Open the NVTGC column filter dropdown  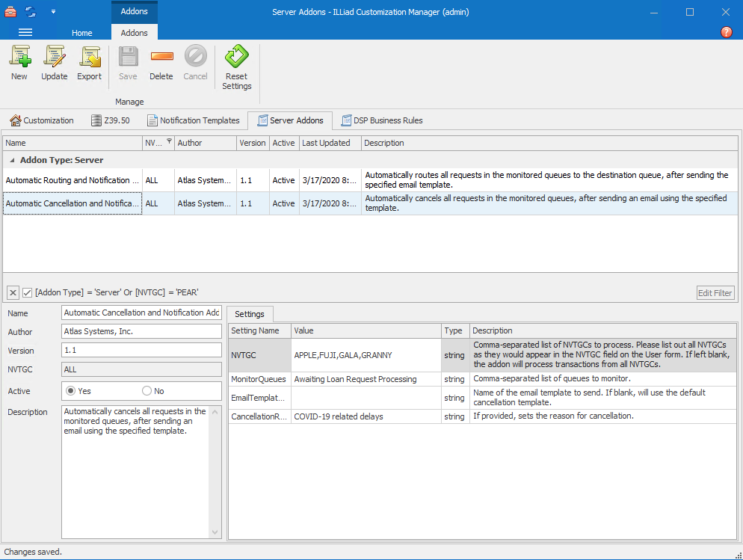pyautogui.click(x=169, y=141)
